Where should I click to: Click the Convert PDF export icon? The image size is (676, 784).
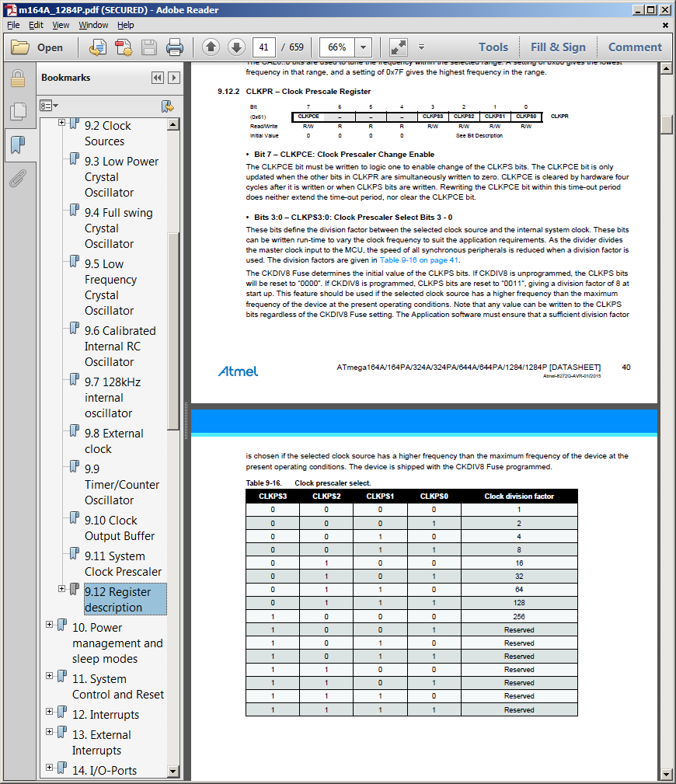[97, 47]
